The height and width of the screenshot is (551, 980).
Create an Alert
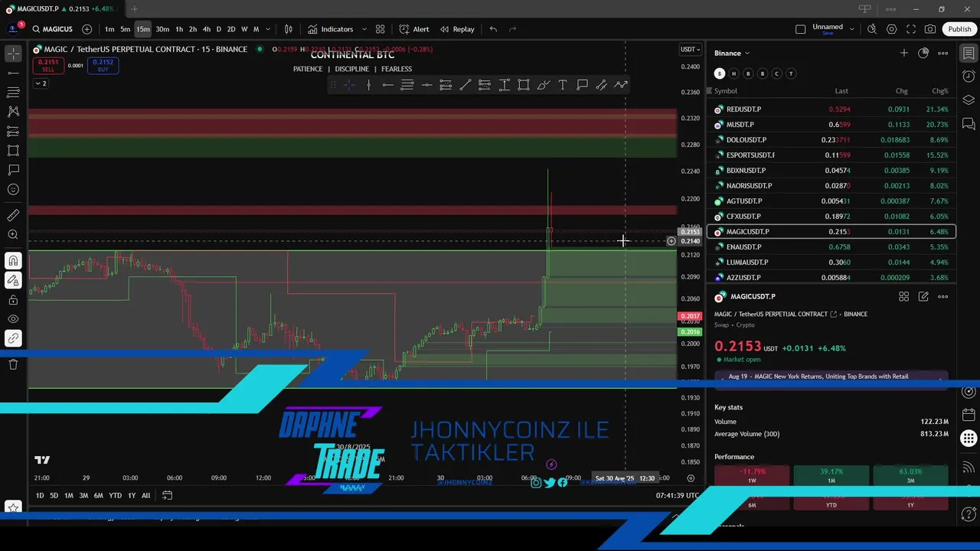(414, 29)
